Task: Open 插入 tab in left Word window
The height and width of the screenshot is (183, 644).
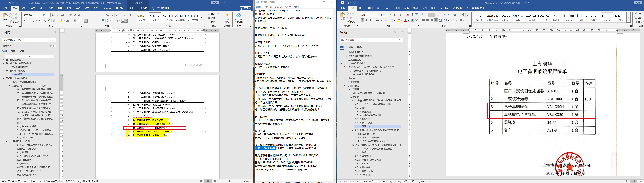Action: [x=24, y=8]
